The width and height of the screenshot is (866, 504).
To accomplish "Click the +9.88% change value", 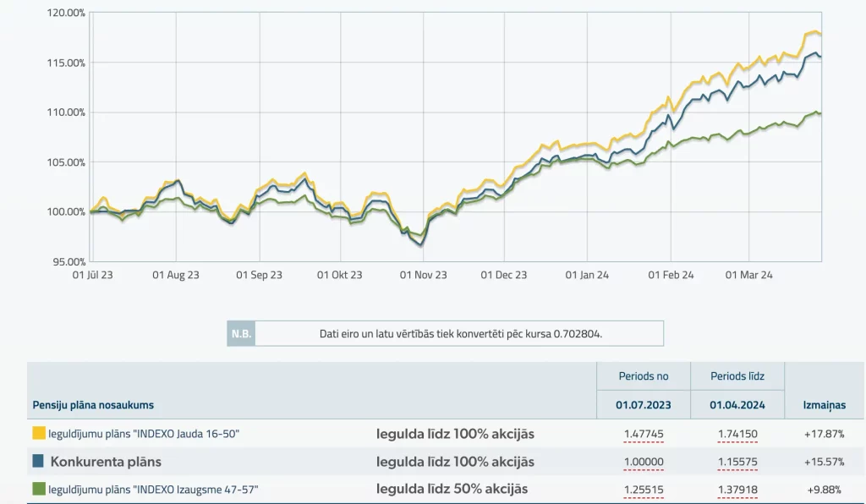I will point(824,490).
